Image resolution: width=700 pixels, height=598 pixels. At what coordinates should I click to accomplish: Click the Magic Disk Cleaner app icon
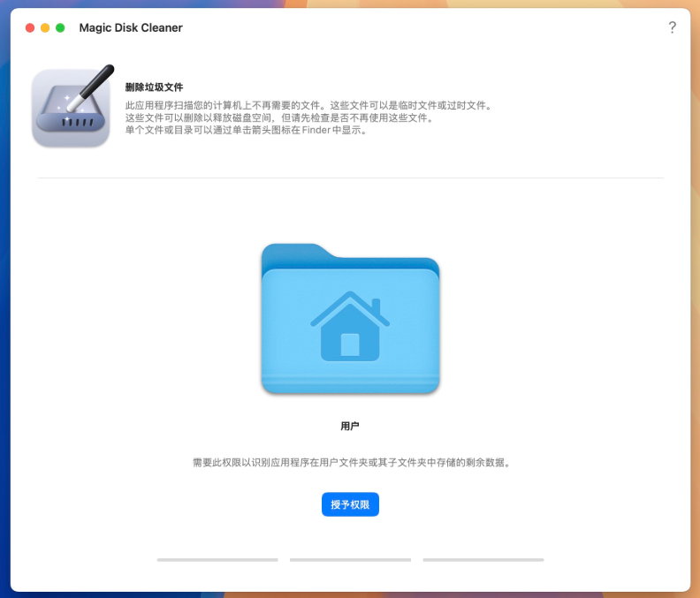tap(71, 108)
